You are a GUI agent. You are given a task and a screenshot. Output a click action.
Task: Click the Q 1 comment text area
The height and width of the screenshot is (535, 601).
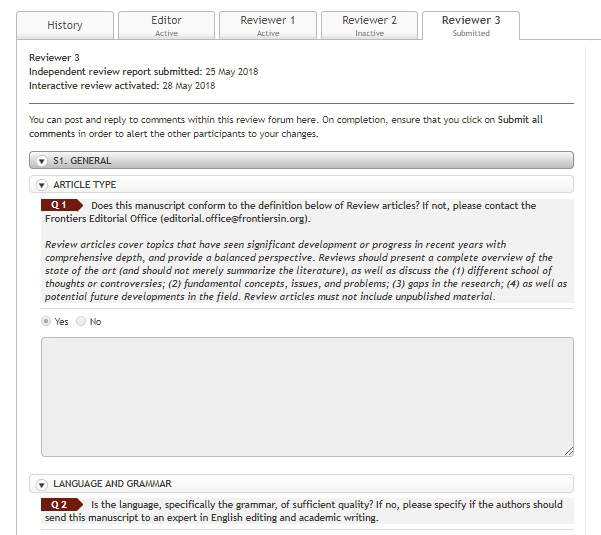(x=307, y=397)
